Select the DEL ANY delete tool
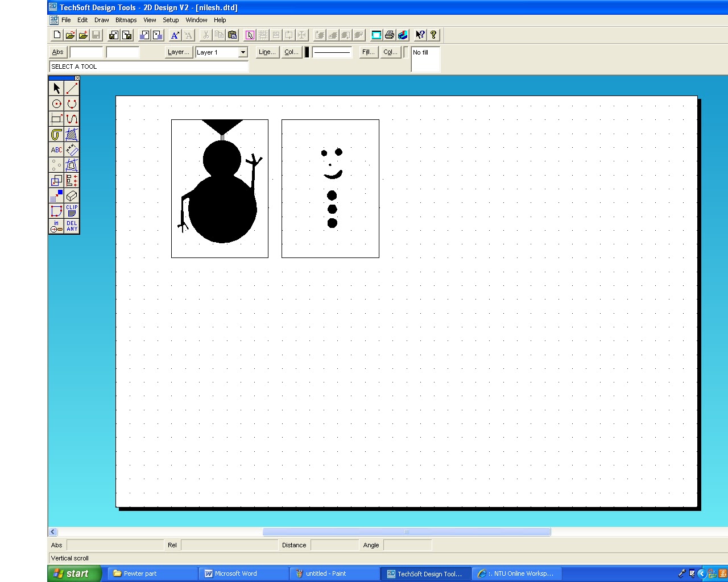This screenshot has height=582, width=728. coord(71,226)
